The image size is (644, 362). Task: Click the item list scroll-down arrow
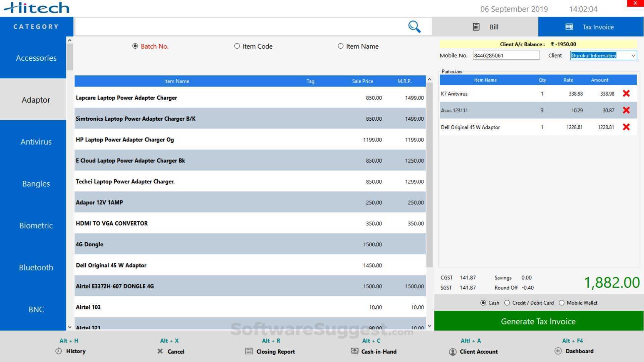click(429, 325)
